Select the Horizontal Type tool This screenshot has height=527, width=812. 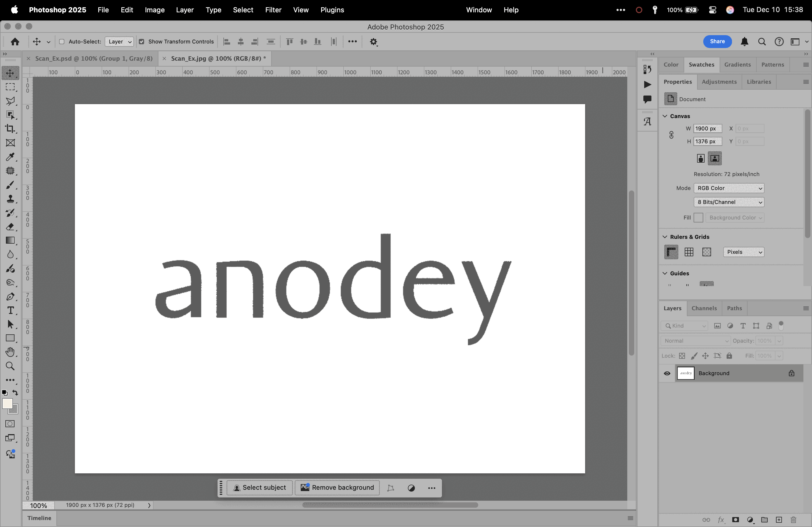click(10, 310)
